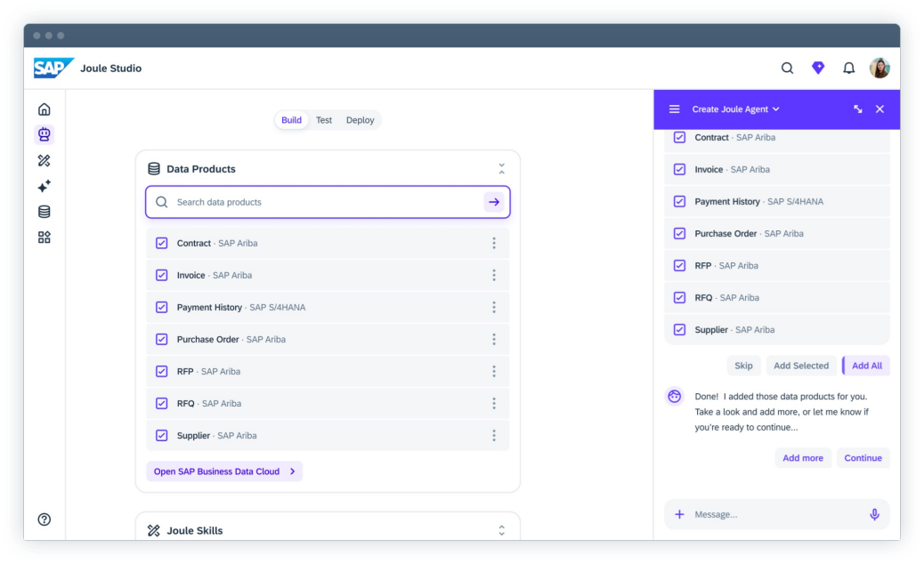Toggle Supplier checkbox in chat panel
Viewport: 924px width, 564px height.
pyautogui.click(x=679, y=330)
